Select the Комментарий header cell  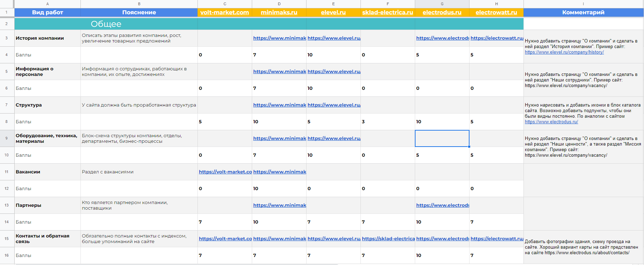(583, 13)
